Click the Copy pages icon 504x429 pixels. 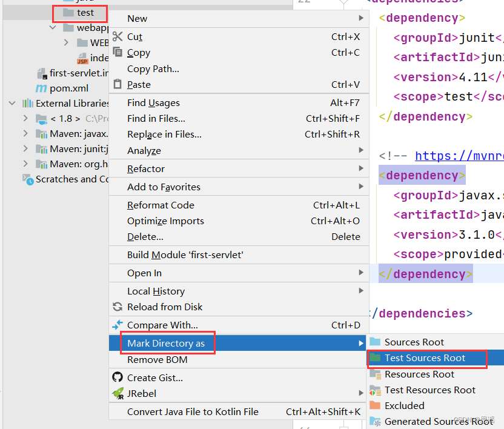pyautogui.click(x=118, y=52)
